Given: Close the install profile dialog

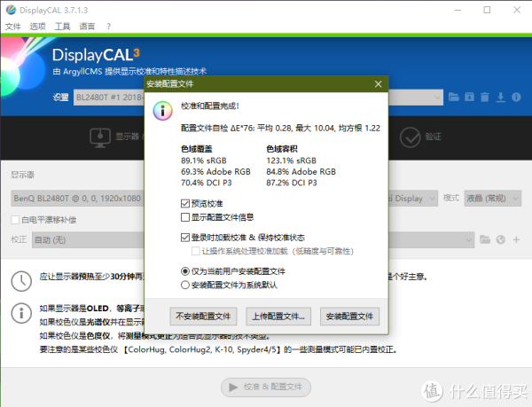Looking at the screenshot, I should pyautogui.click(x=378, y=84).
